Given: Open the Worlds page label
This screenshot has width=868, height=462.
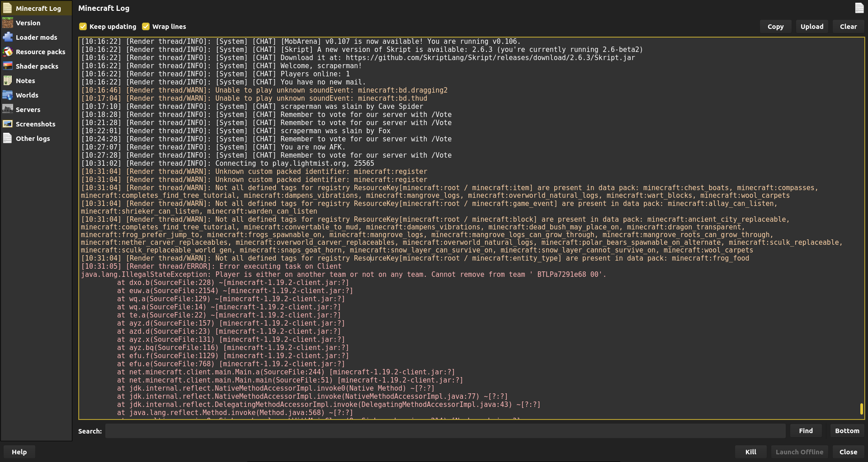Looking at the screenshot, I should 27,95.
